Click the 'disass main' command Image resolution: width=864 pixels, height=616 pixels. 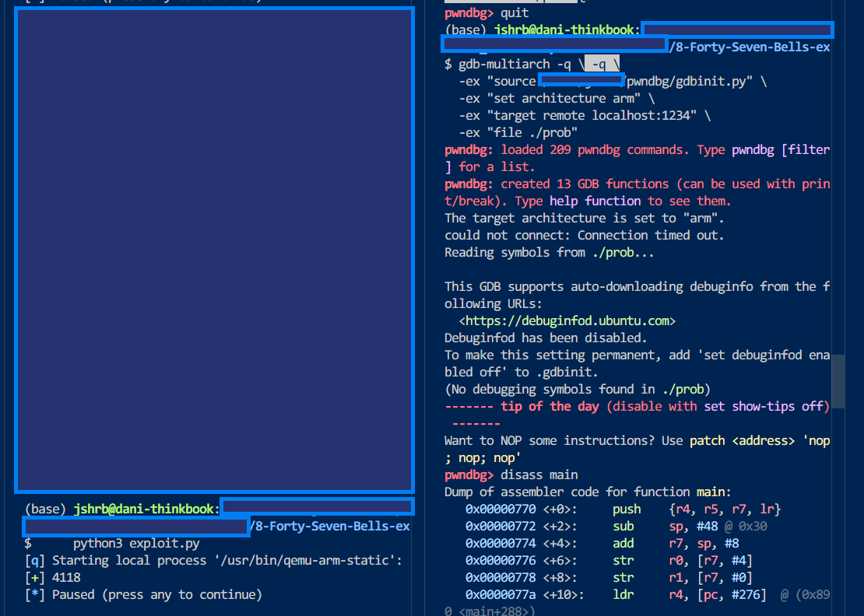point(539,474)
